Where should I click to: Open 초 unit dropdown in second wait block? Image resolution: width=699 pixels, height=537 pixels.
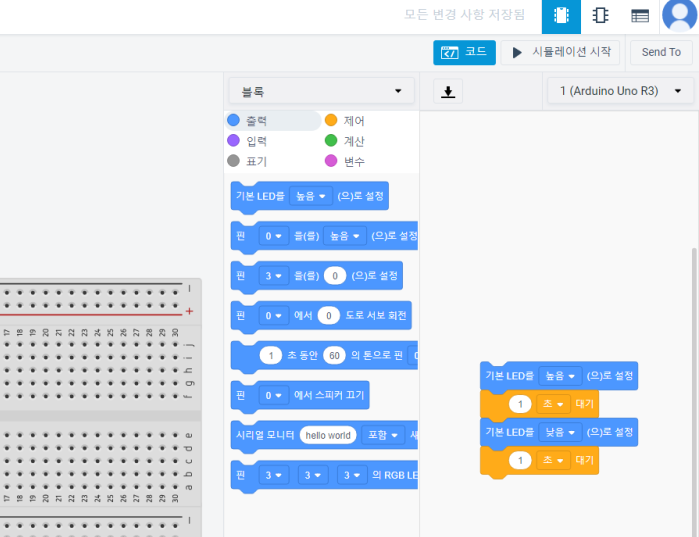(553, 460)
